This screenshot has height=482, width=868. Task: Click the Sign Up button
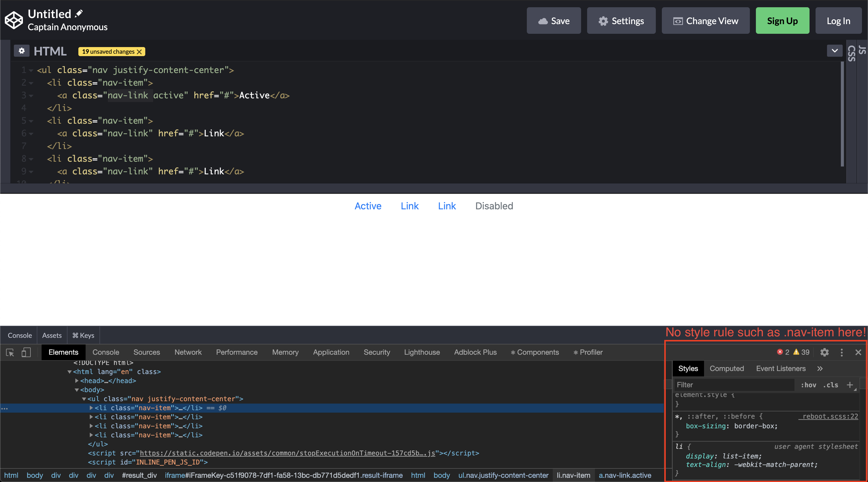coord(782,21)
